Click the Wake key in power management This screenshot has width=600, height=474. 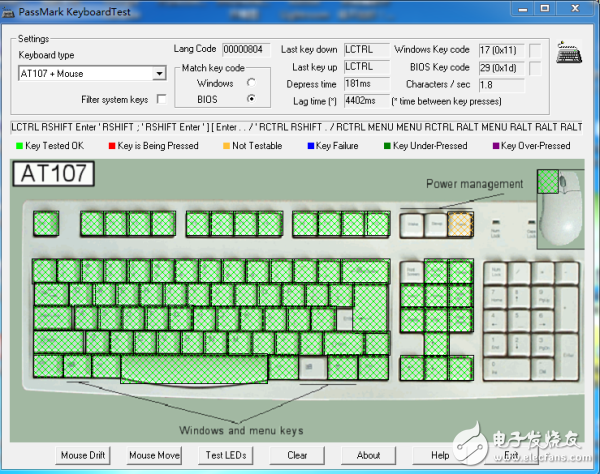[x=412, y=225]
